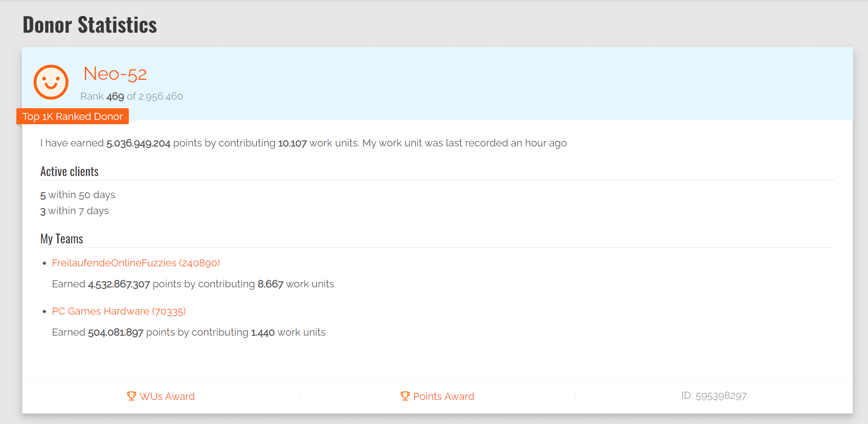Select the donor ID 595398297 text

714,396
